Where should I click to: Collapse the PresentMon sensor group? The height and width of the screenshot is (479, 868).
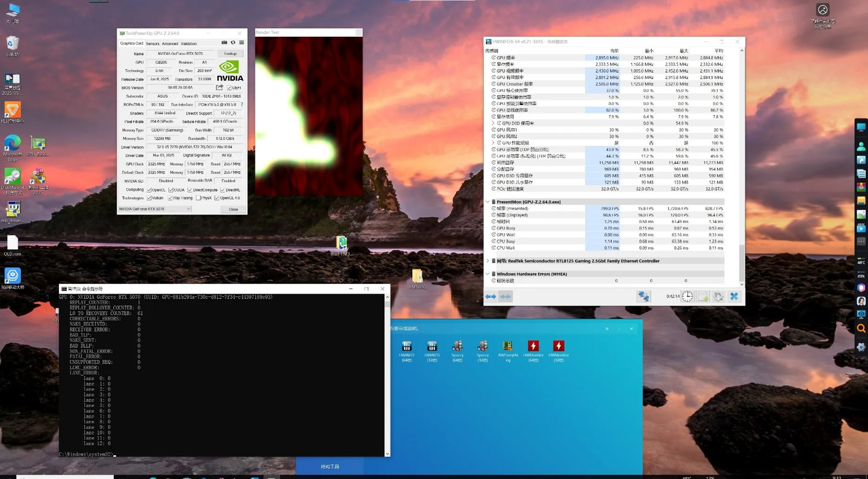[488, 202]
